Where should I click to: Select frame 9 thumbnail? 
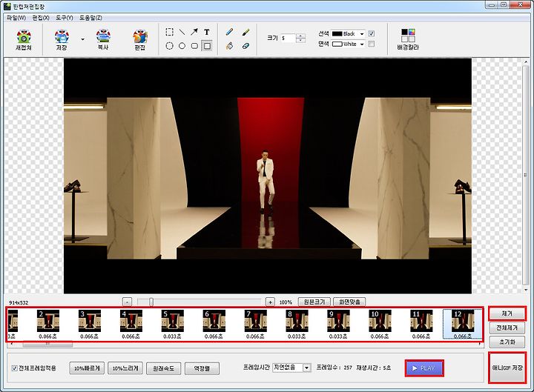[338, 321]
